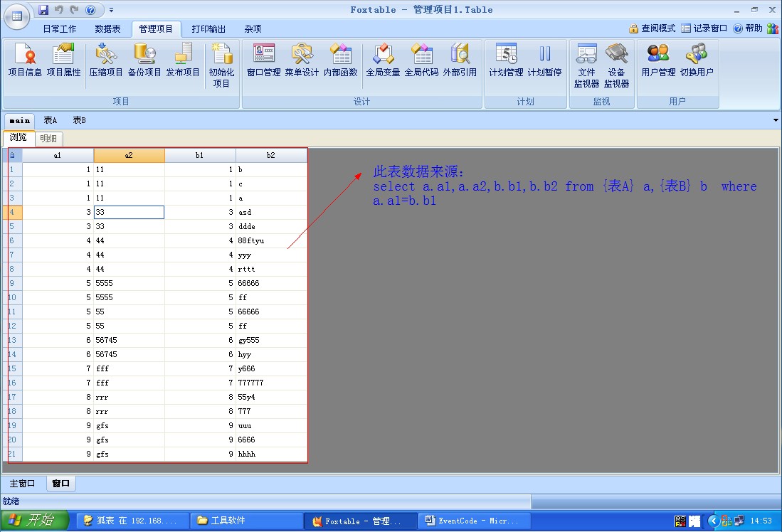Launch 窗口管理 window manager
This screenshot has height=532, width=782.
click(x=263, y=60)
